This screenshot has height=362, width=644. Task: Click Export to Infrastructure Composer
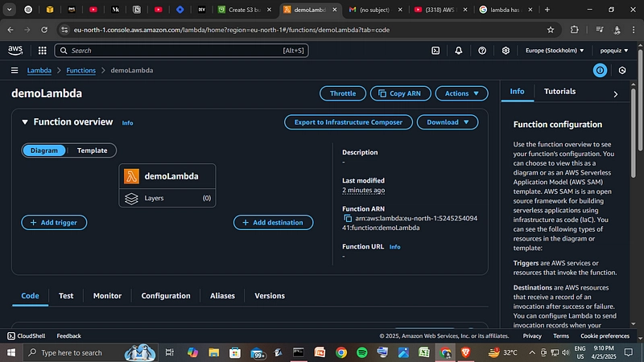point(349,122)
